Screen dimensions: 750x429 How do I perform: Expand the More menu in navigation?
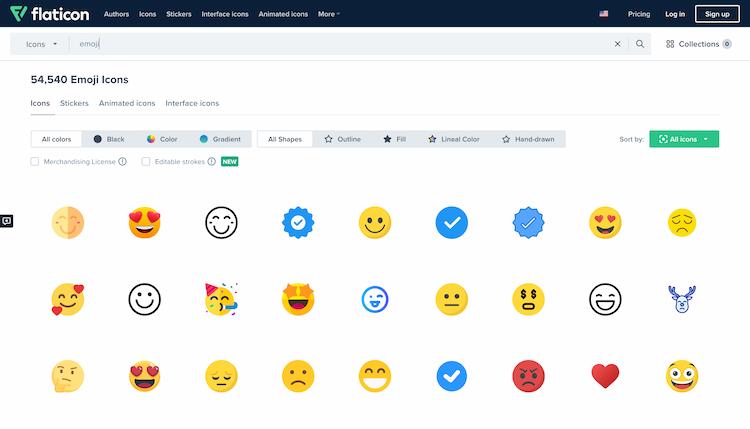(328, 14)
